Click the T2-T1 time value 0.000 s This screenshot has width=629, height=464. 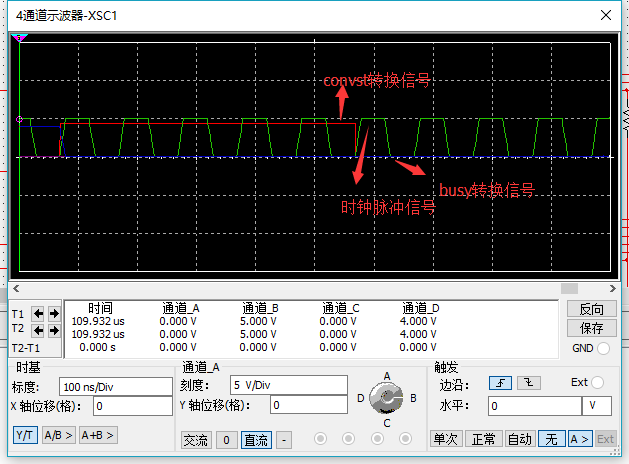coord(97,347)
